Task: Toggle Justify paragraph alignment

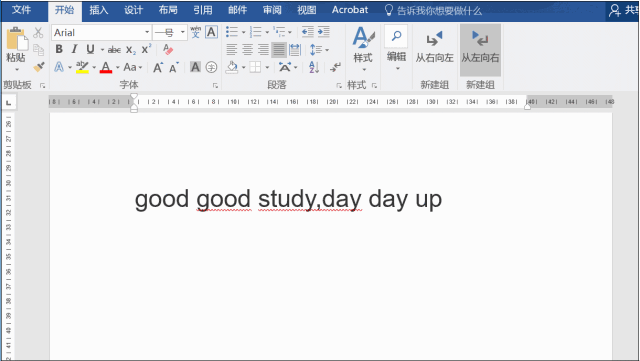Action: tap(279, 49)
